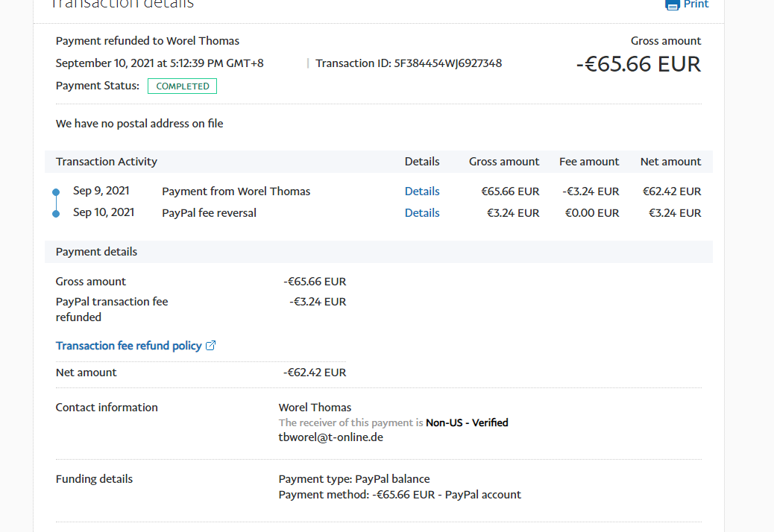Open Details for PayPal fee reversal

422,213
